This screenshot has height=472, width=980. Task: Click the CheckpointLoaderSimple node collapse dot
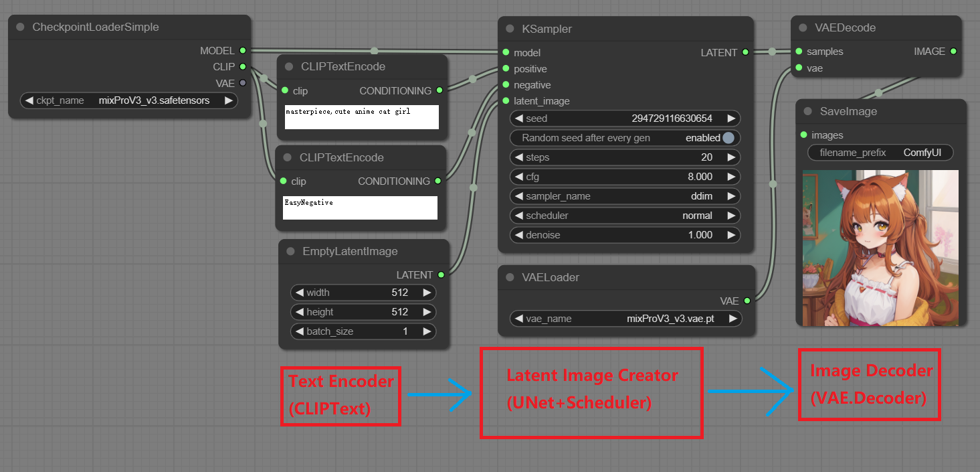(20, 27)
